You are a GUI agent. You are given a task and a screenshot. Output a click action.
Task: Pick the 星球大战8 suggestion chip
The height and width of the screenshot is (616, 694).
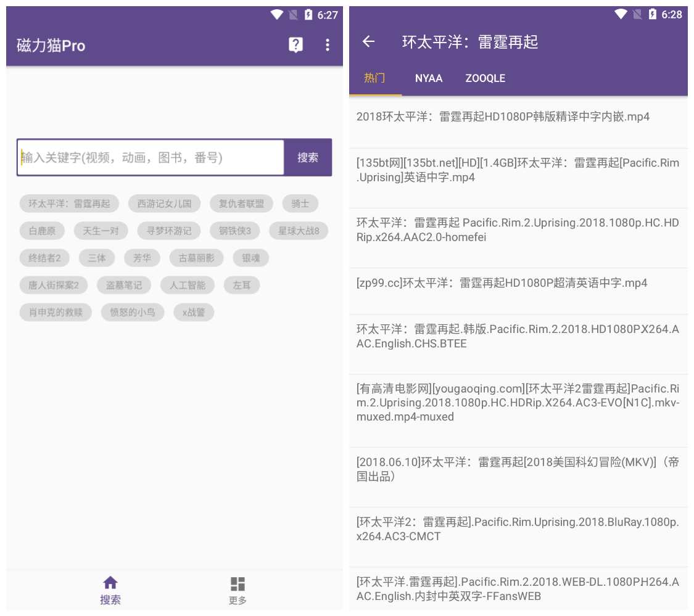pos(299,231)
